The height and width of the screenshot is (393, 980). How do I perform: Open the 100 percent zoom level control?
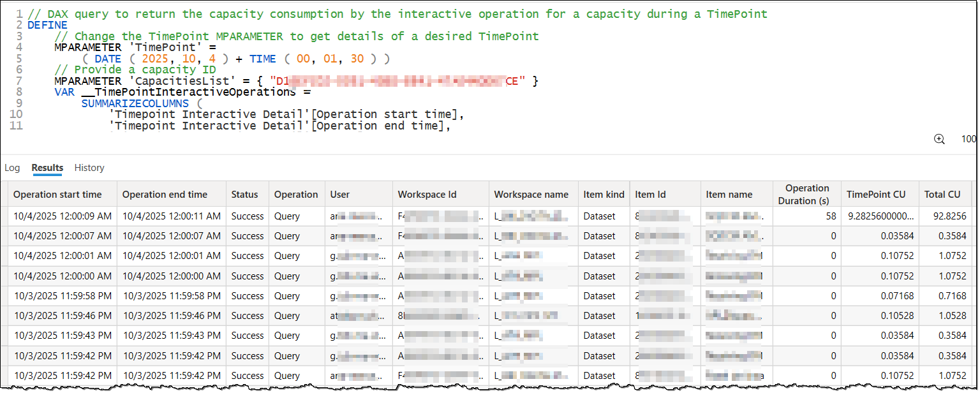[x=969, y=138]
